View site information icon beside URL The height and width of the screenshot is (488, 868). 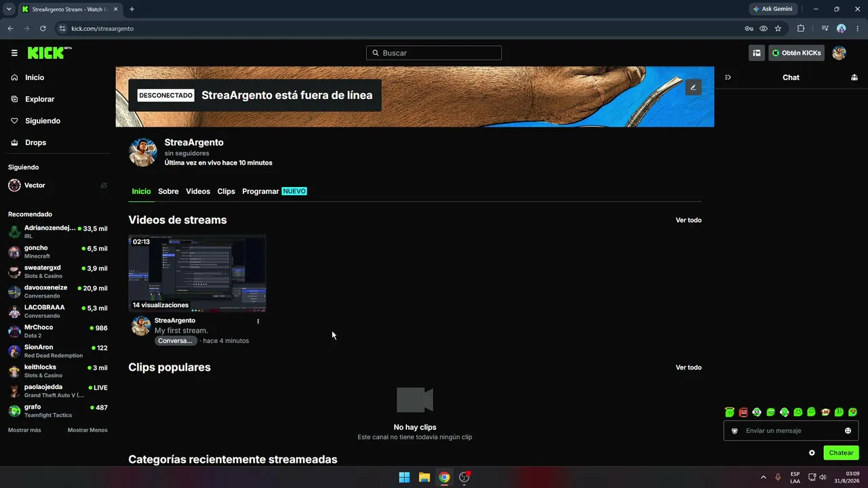62,28
